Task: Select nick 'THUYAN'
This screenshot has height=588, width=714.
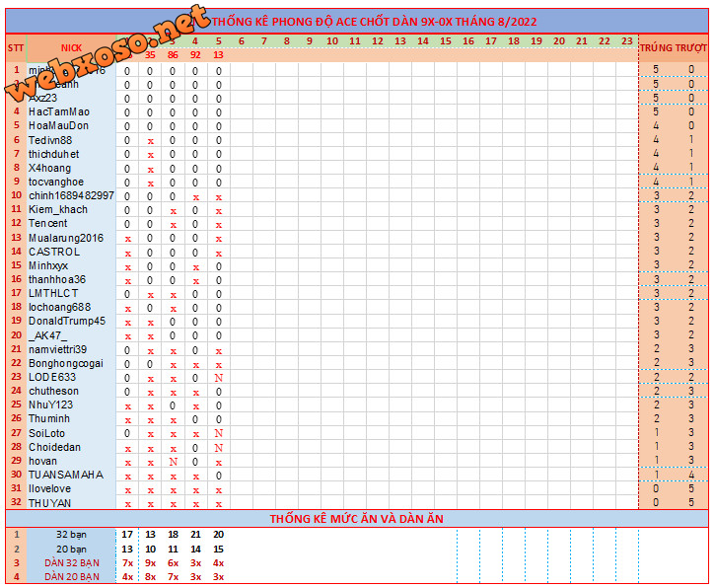Action: [49, 503]
